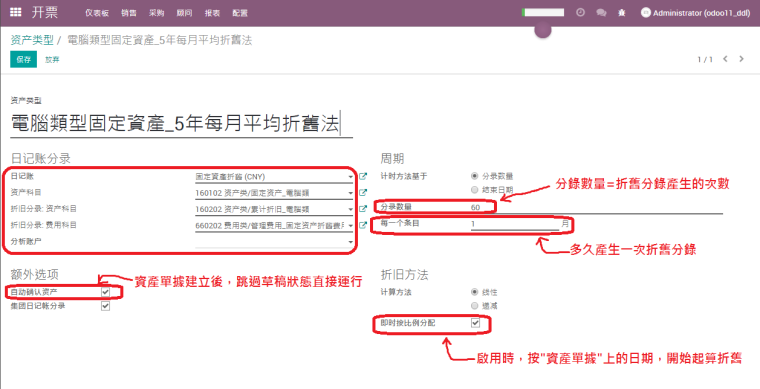The image size is (760, 389).
Task: Open the Administrator user menu
Action: (696, 13)
